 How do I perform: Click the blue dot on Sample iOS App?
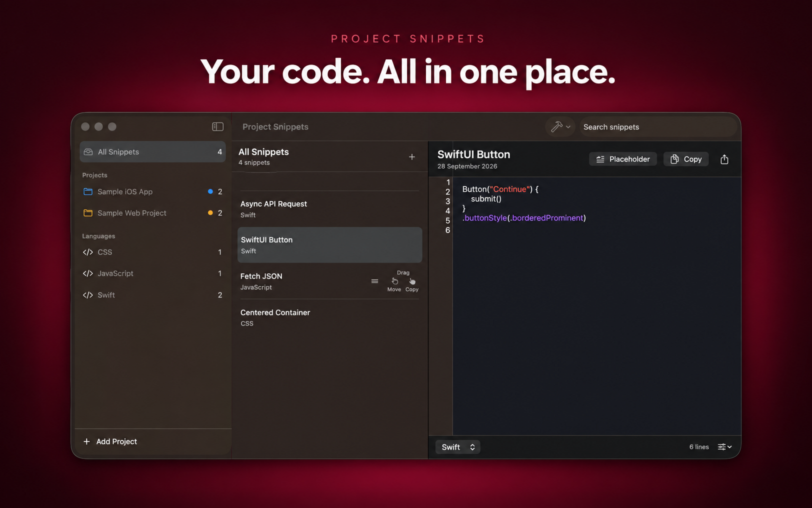[x=210, y=191]
